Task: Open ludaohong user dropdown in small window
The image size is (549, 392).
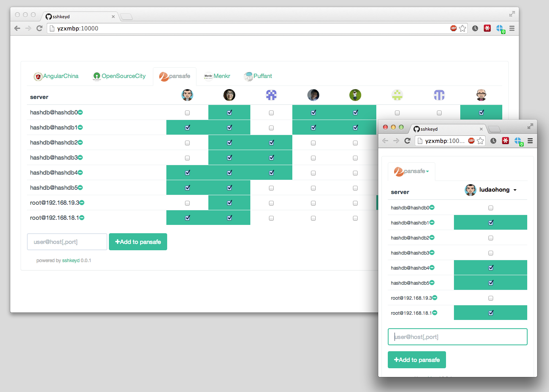Action: click(491, 190)
